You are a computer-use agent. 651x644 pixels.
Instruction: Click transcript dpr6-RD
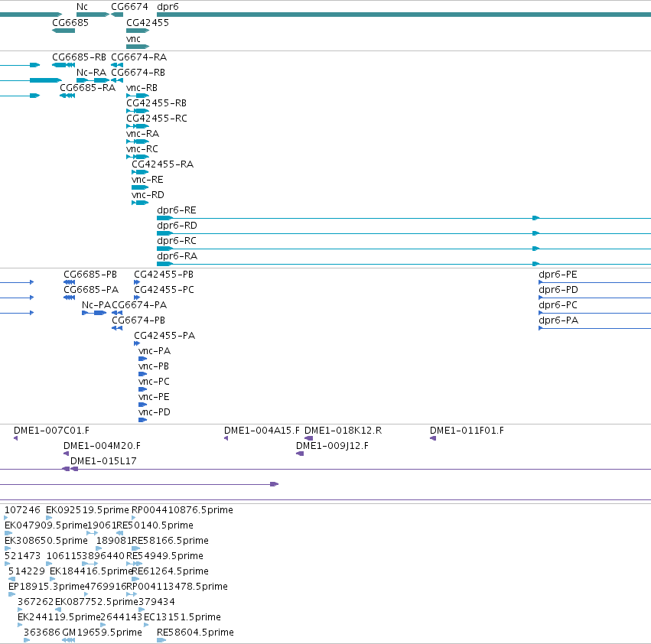tap(177, 226)
